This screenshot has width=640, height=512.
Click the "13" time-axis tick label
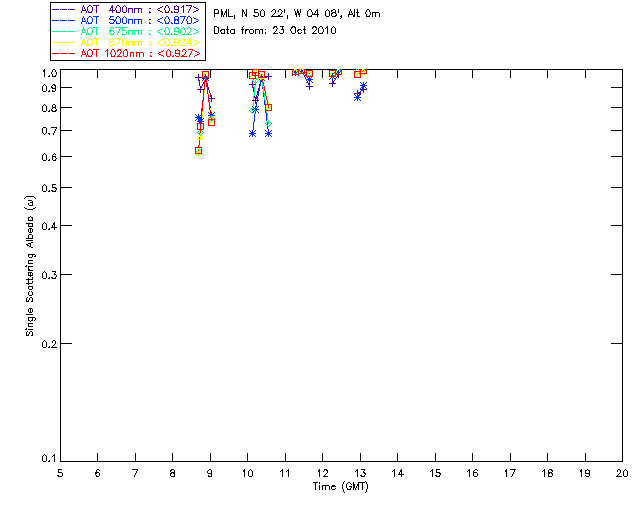pos(360,473)
